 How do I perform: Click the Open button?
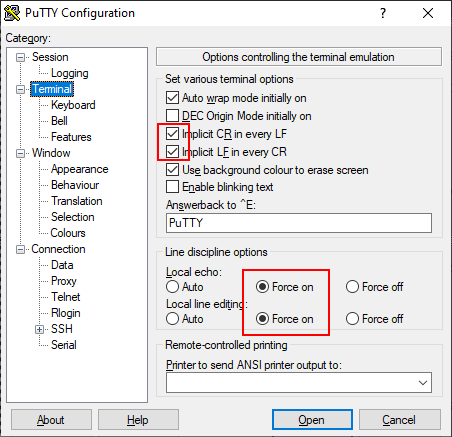pos(312,420)
